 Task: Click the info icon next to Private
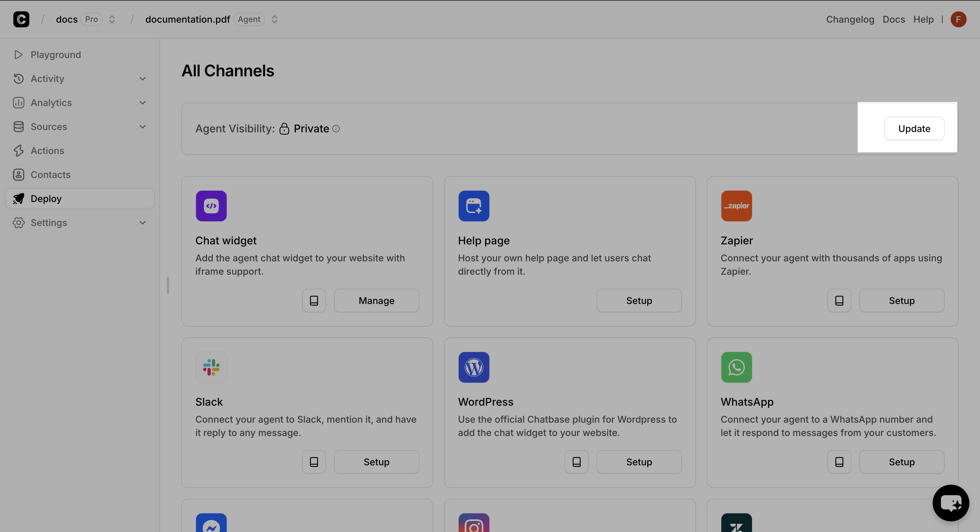(336, 129)
